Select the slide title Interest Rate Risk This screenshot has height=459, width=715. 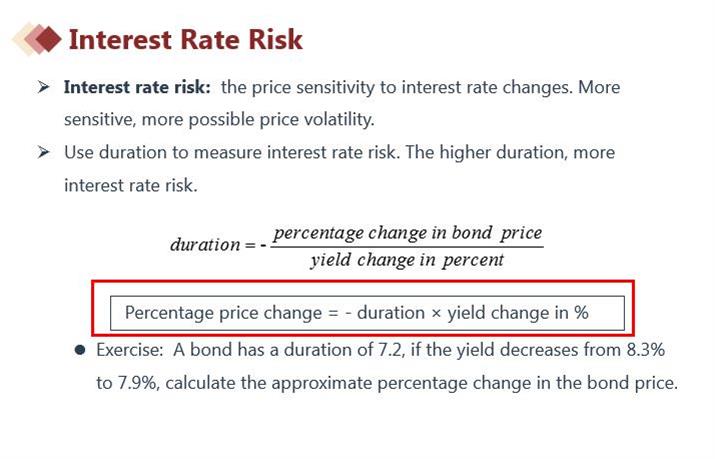pos(185,40)
